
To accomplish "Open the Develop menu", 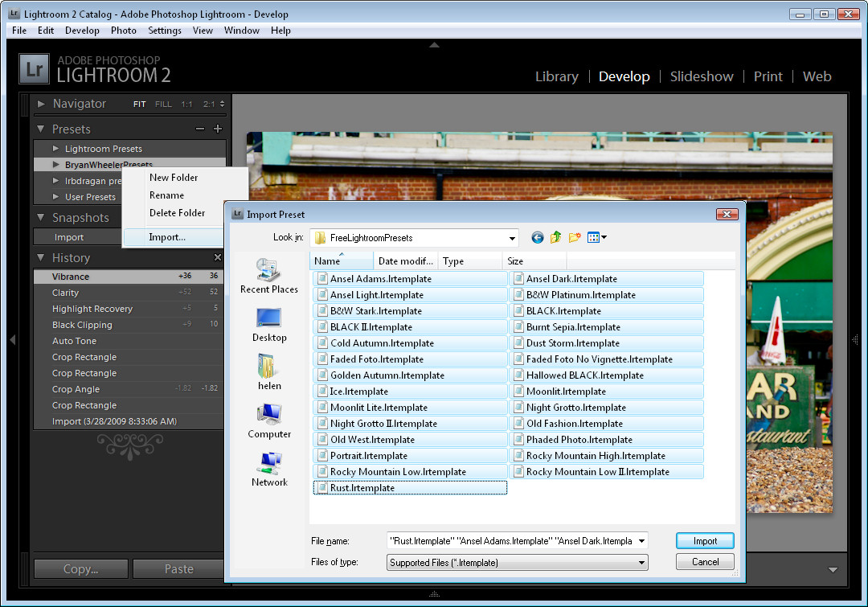I will coord(82,31).
